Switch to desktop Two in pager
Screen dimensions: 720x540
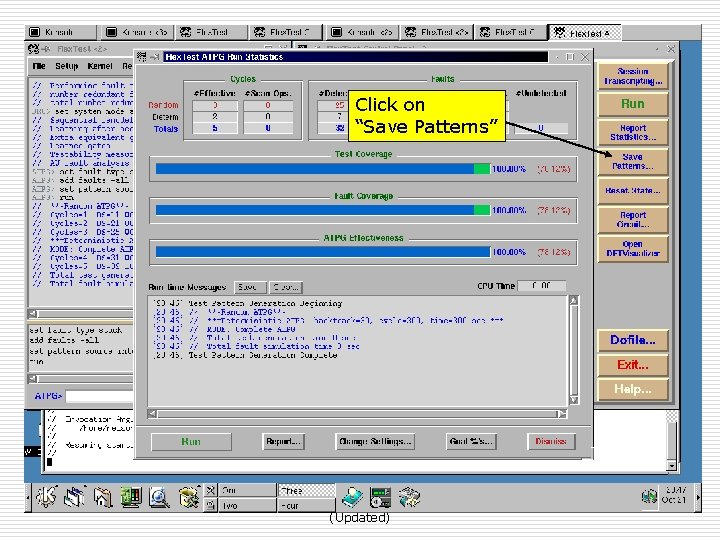[247, 505]
